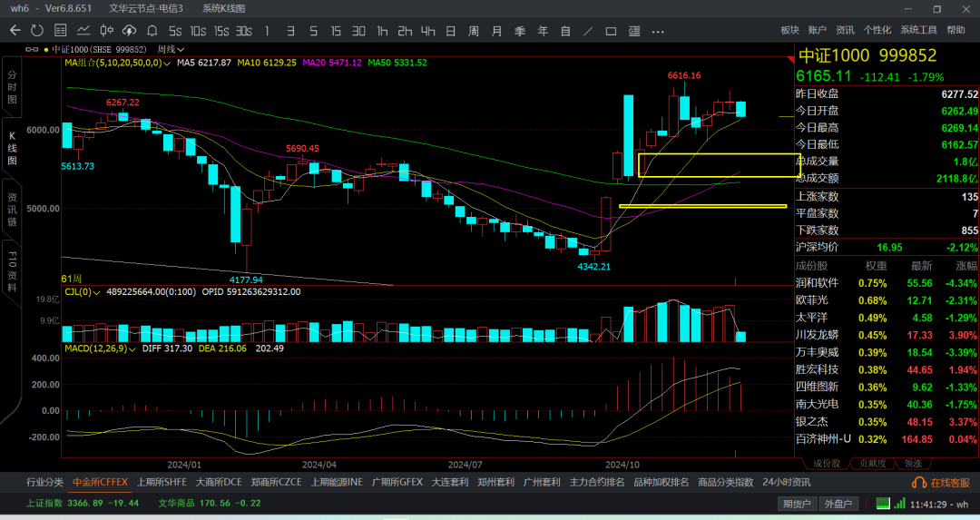
Task: Switch to the yearly 年 period
Action: click(x=543, y=31)
